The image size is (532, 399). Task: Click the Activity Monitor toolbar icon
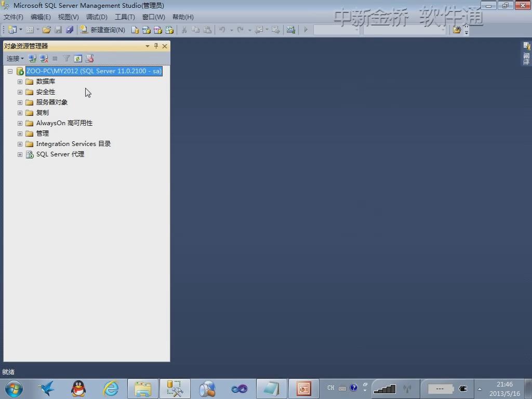[291, 30]
